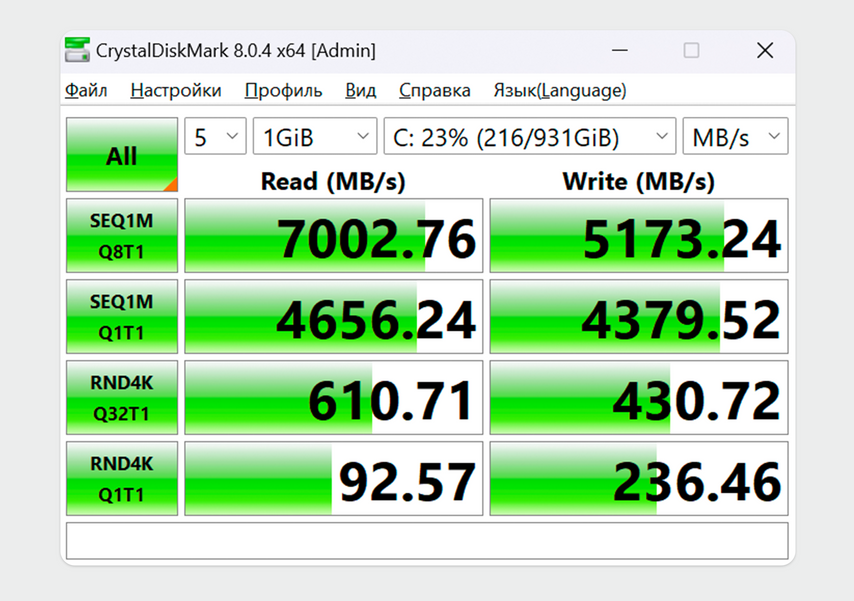The height and width of the screenshot is (601, 854).
Task: Open the Справка menu
Action: tap(435, 90)
